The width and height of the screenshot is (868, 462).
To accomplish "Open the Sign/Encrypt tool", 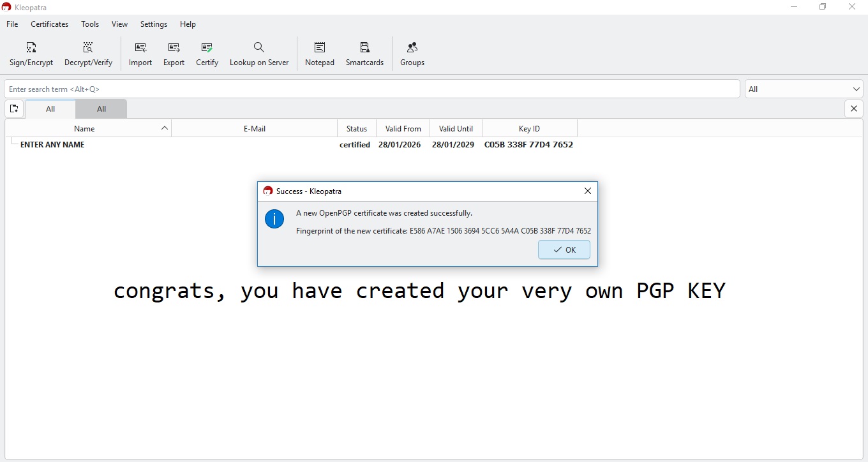I will click(31, 54).
